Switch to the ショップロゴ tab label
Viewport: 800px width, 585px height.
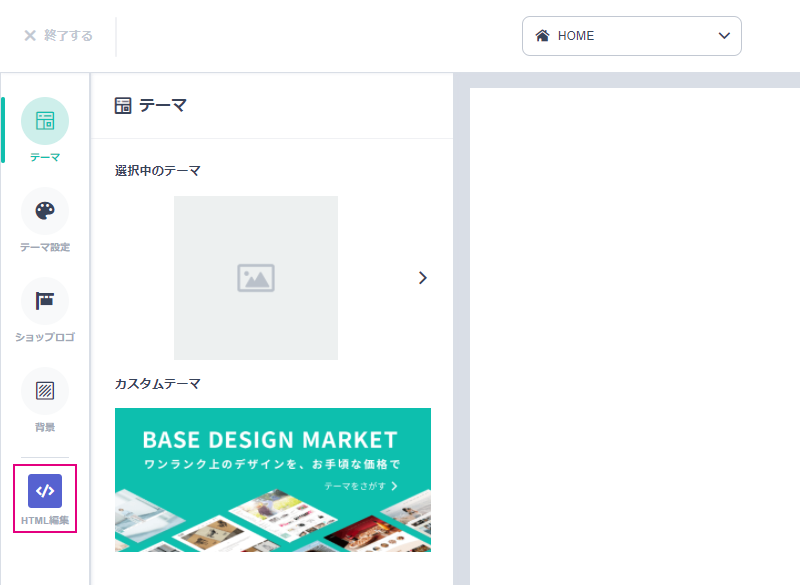click(x=45, y=337)
